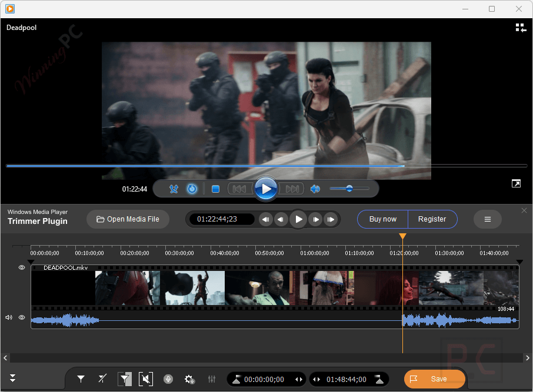Viewport: 533px width, 392px height.
Task: Maximize the media player window
Action: tap(492, 9)
